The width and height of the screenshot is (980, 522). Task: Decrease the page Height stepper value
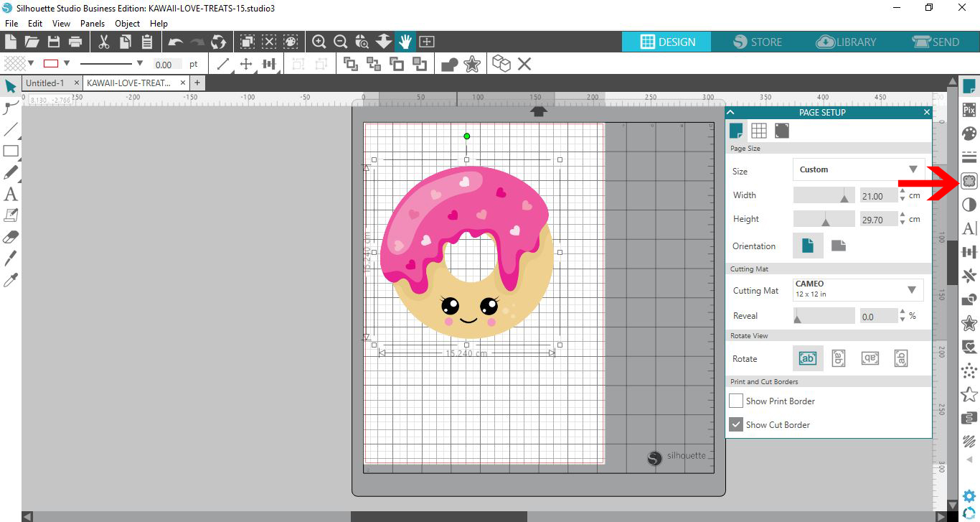tap(903, 223)
